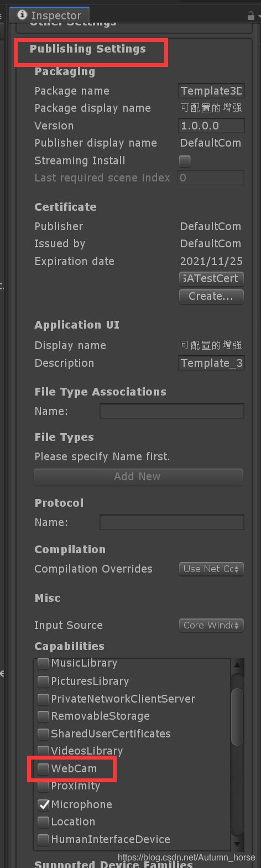Enable the WebCam capability checkbox
Image resolution: width=261 pixels, height=868 pixels.
click(x=43, y=768)
